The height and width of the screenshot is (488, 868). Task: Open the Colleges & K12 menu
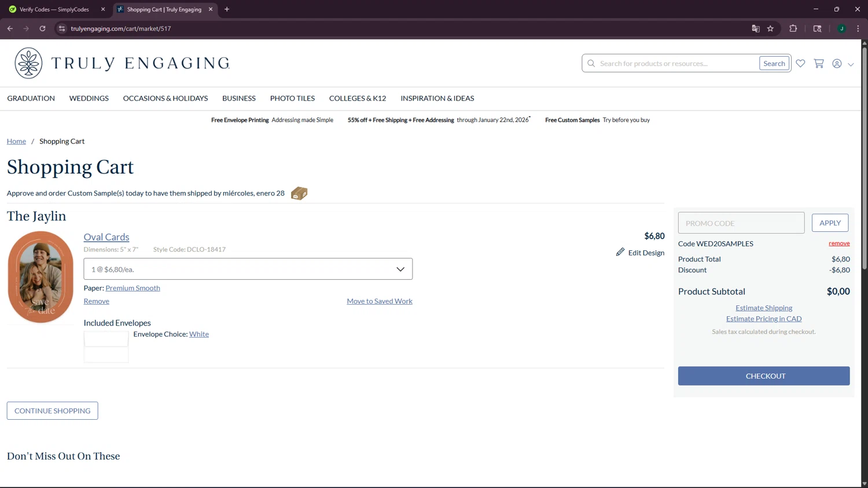(x=358, y=98)
